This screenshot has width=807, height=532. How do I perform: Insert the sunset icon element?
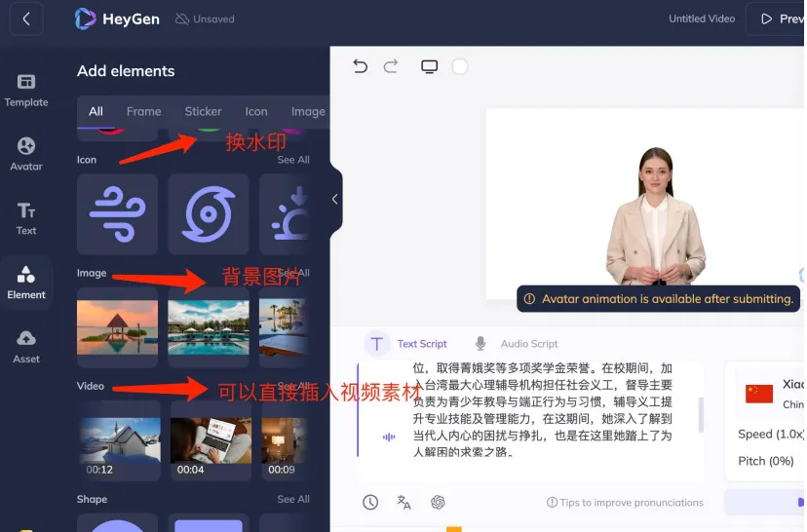[284, 214]
